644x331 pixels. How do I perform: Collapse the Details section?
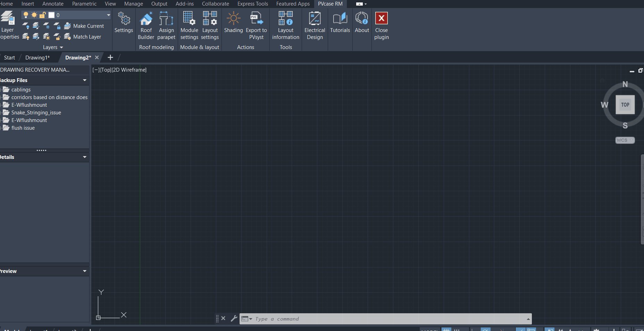pos(85,157)
